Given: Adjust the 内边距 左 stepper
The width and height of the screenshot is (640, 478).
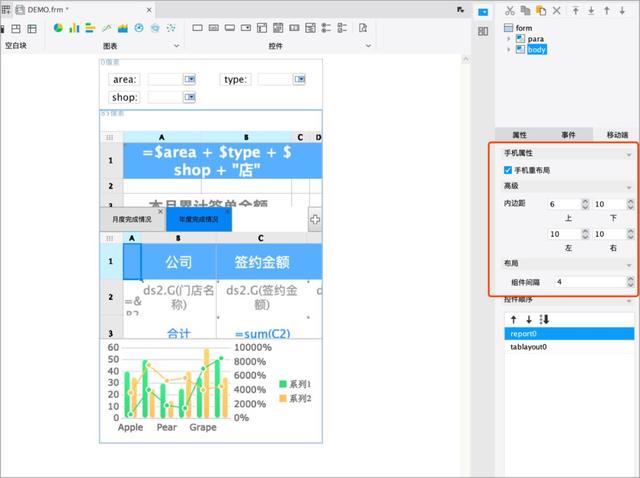Looking at the screenshot, I should pos(585,234).
